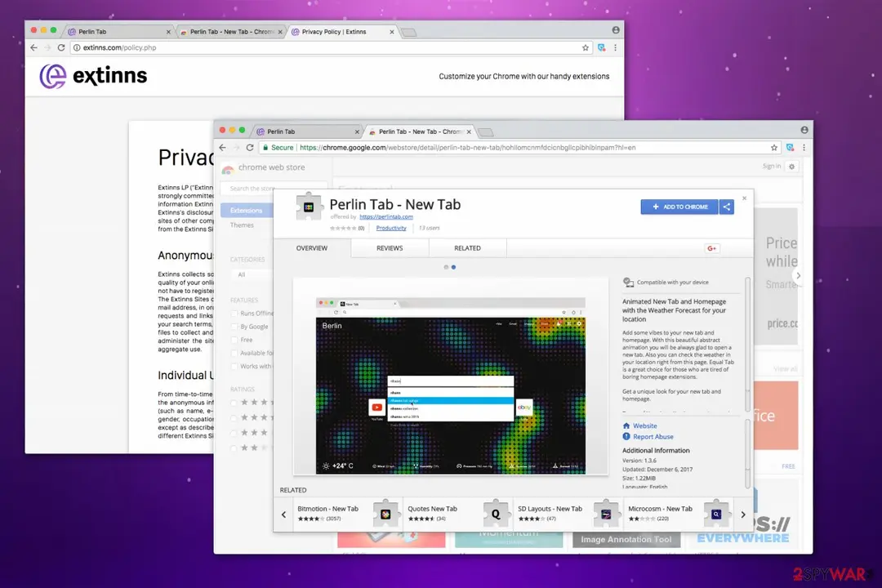Close Privacy Policy browser tab
Viewport: 882px width, 588px height.
(x=391, y=32)
